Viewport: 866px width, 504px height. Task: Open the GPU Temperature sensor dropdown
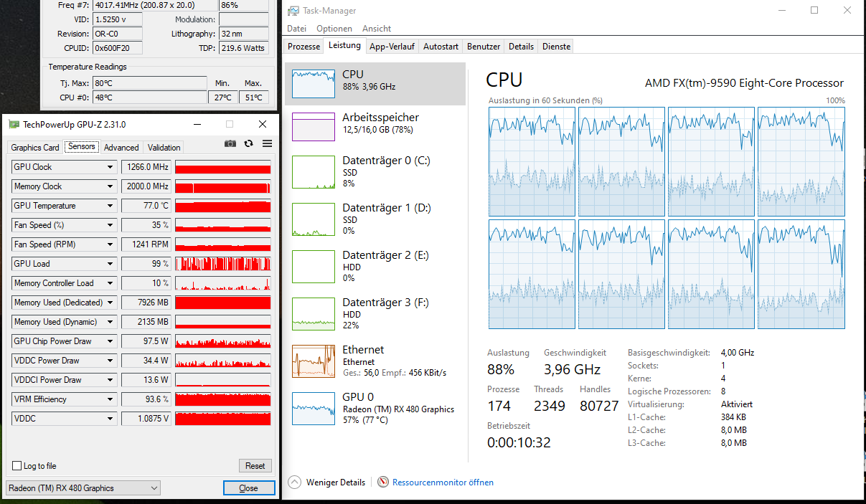(x=110, y=206)
